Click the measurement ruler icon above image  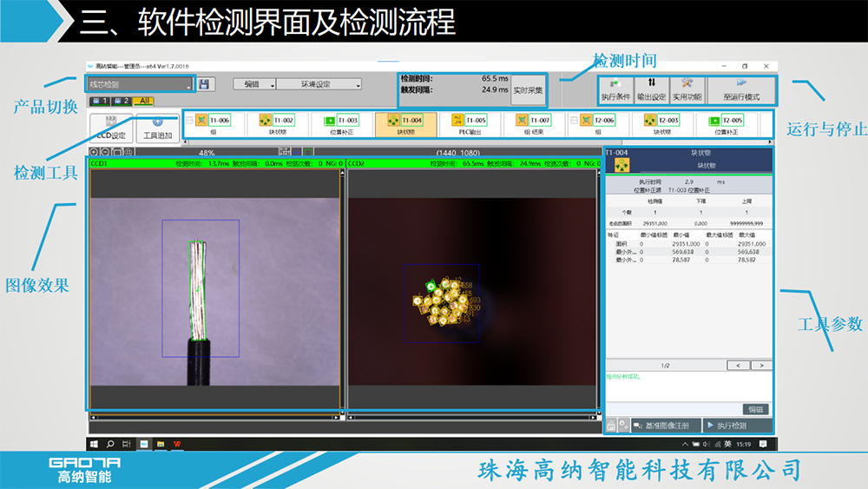285,152
